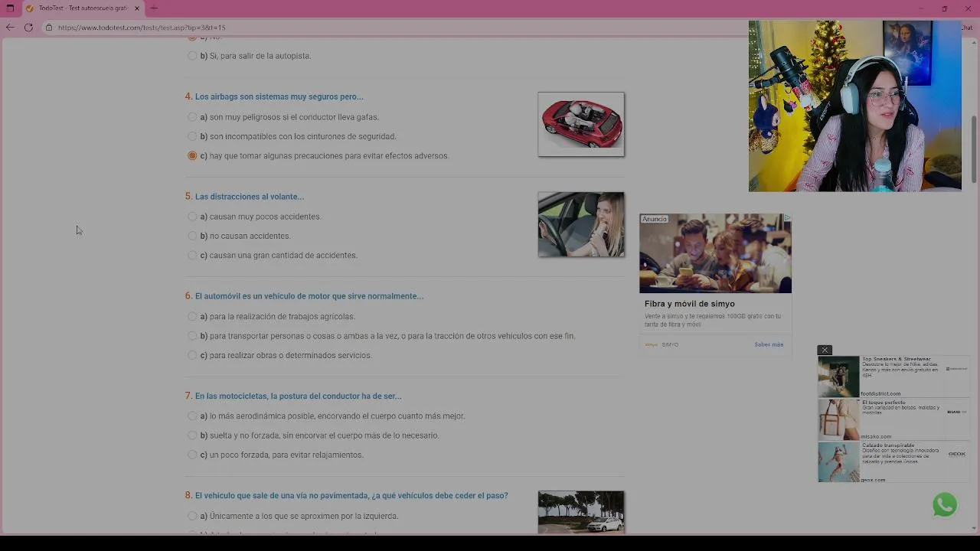Open a new browser tab with plus
The image size is (980, 551).
(x=154, y=8)
